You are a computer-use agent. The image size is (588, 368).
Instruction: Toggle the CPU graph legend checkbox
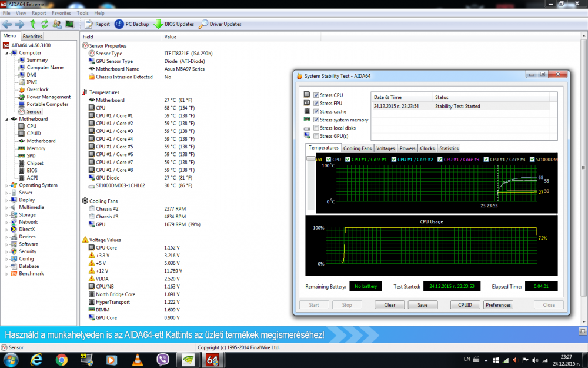[329, 160]
